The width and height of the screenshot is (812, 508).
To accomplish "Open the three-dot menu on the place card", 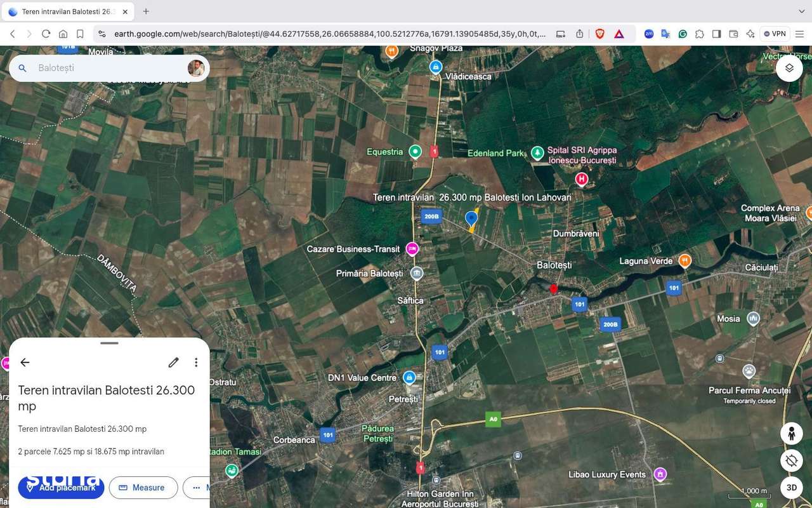I will point(196,362).
